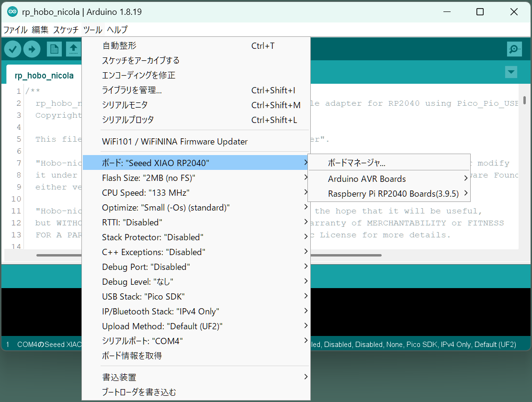Click the Upload arrow toolbar icon
The image size is (532, 402).
pos(32,49)
